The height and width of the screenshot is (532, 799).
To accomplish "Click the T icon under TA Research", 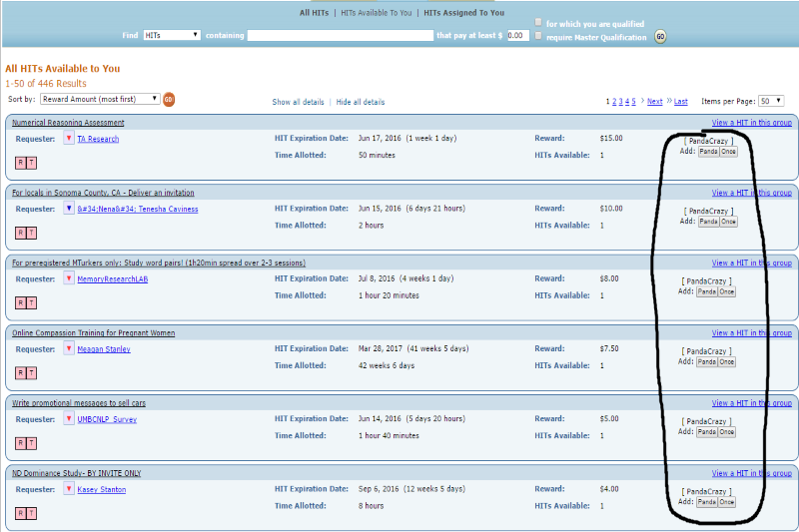I will pos(31,162).
